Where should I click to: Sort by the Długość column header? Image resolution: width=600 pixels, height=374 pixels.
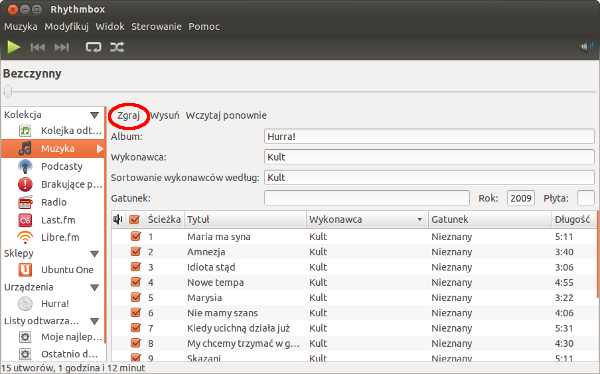(574, 219)
